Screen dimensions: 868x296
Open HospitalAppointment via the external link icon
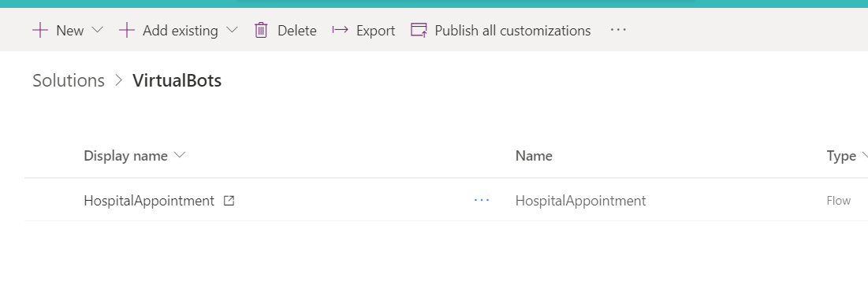[x=229, y=201]
